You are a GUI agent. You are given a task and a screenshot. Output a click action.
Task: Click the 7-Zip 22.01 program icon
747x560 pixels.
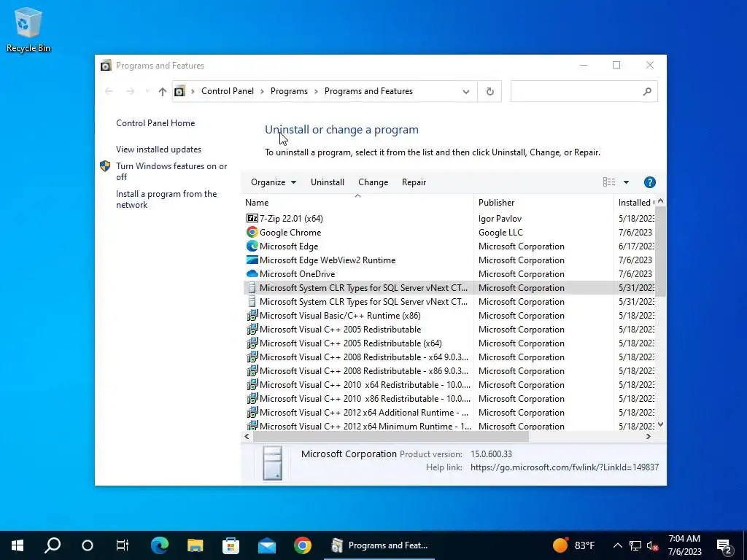tap(252, 218)
